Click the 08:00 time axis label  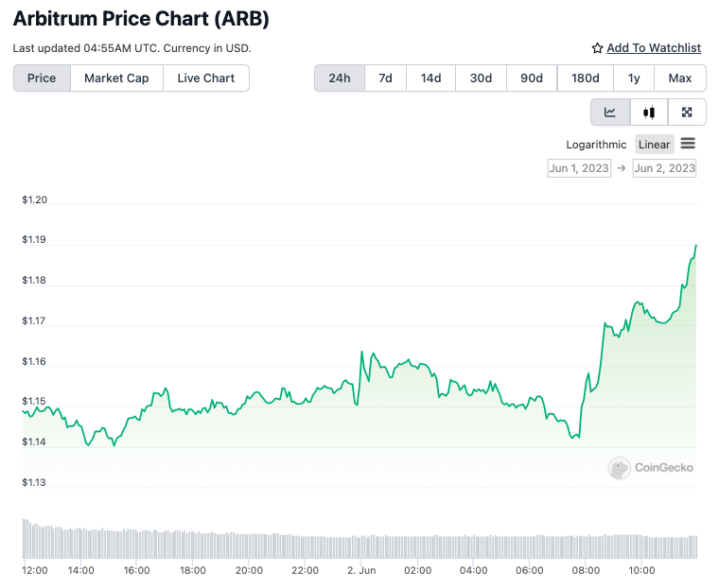point(586,571)
